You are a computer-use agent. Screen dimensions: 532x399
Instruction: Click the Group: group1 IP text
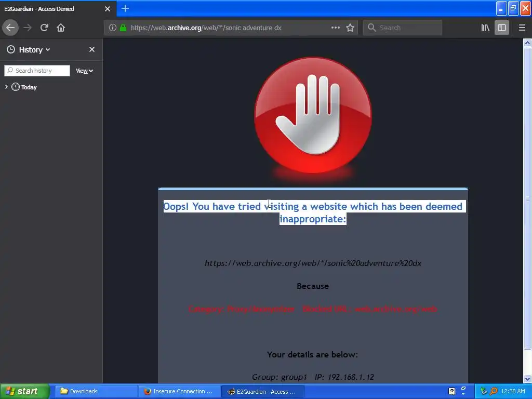[x=313, y=377]
